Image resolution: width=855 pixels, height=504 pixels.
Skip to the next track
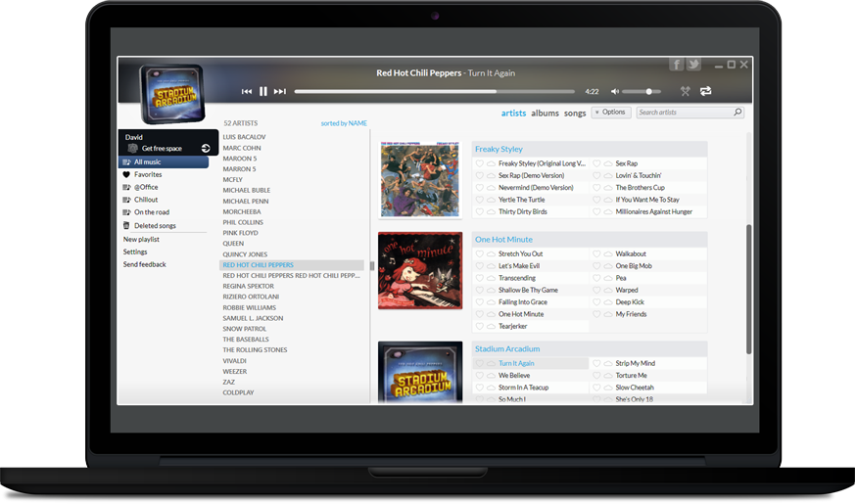[x=280, y=92]
